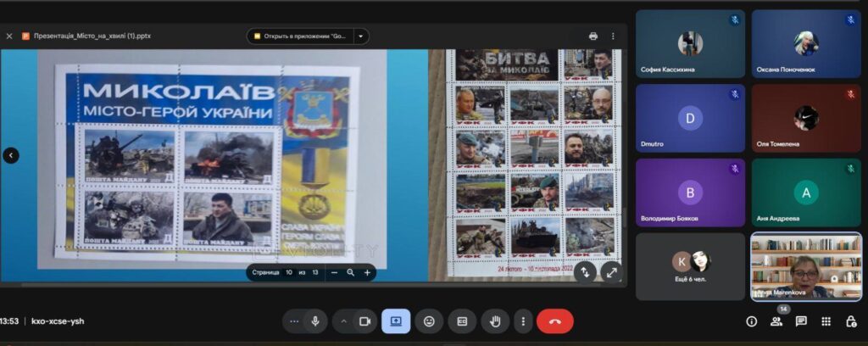Screen dimensions: 868x346
Task: Send an emoji reaction
Action: 429,321
